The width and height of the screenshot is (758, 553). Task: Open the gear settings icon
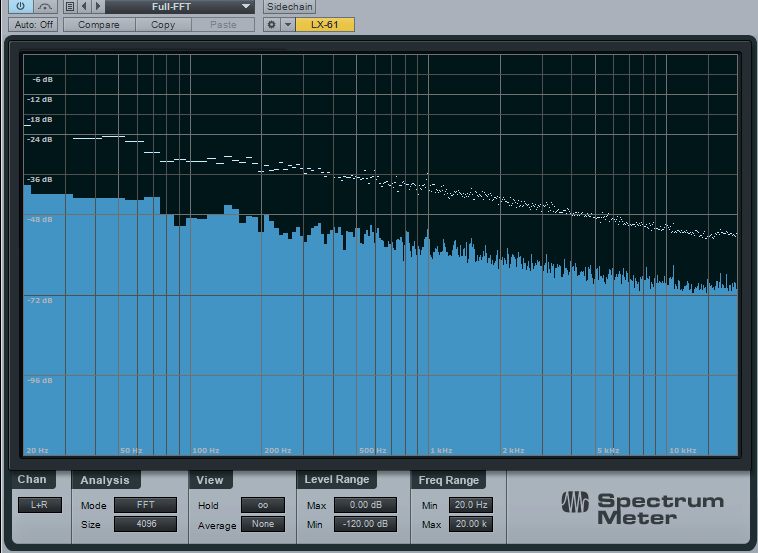click(x=271, y=24)
